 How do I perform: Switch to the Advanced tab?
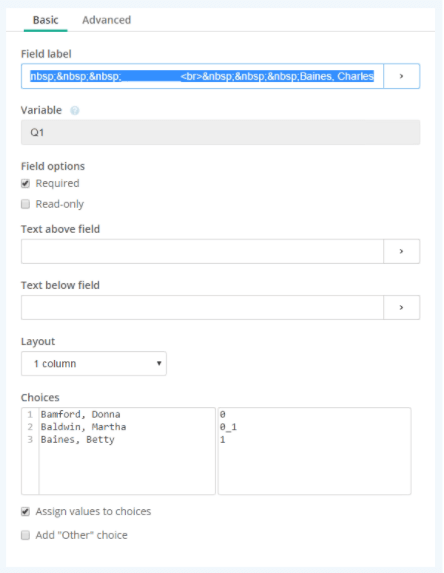[106, 20]
